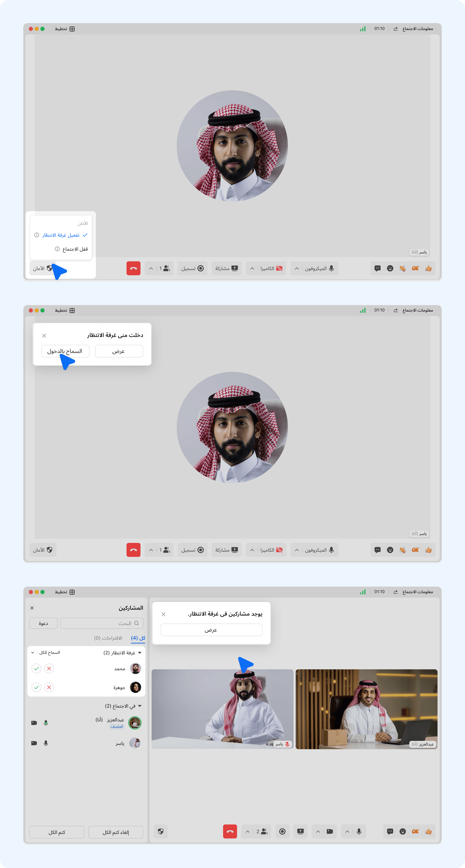Click the كتم الكل button
Screen dimensions: 465x868
tap(57, 832)
